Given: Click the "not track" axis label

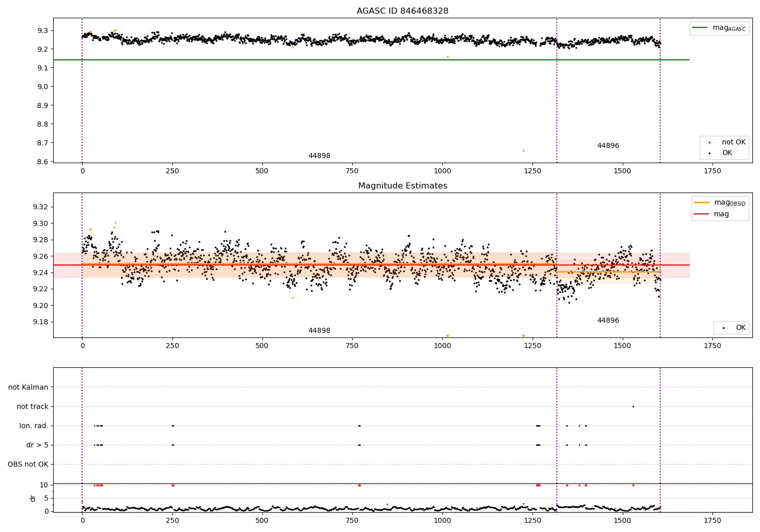Looking at the screenshot, I should point(32,406).
